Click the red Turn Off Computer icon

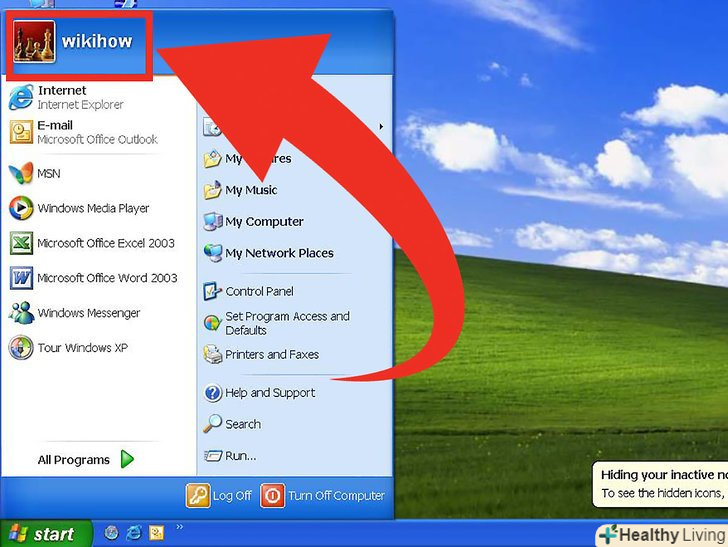pyautogui.click(x=273, y=495)
